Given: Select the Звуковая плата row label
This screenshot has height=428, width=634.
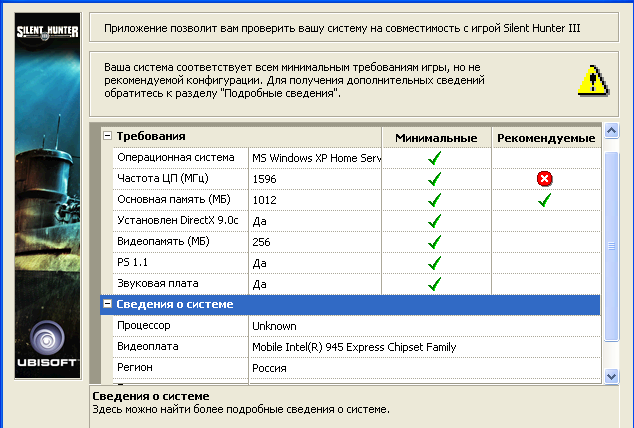Looking at the screenshot, I should (x=158, y=283).
